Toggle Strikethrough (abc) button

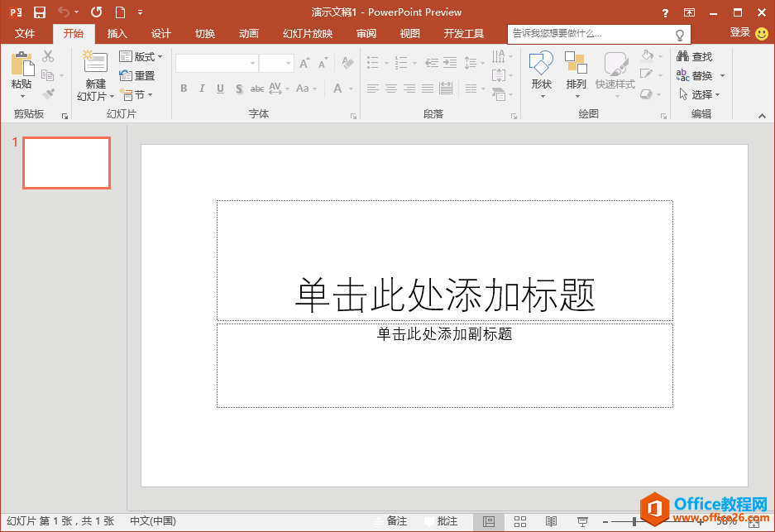(257, 89)
